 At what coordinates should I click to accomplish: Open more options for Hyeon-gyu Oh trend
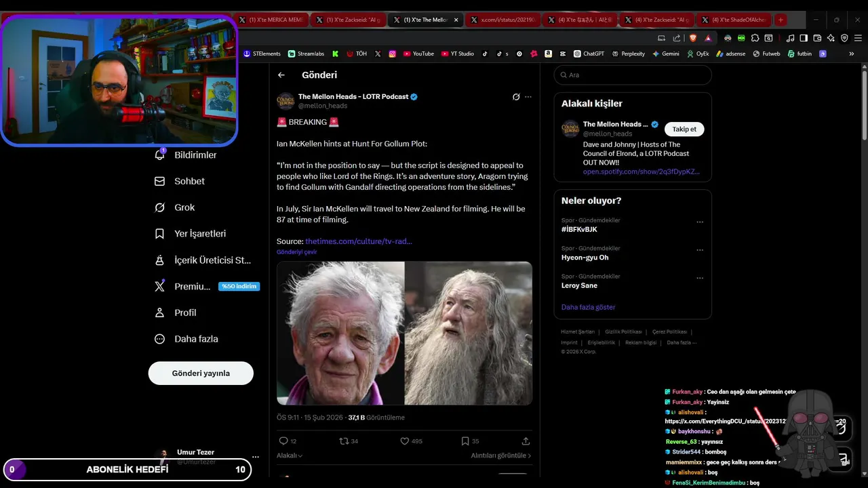700,250
